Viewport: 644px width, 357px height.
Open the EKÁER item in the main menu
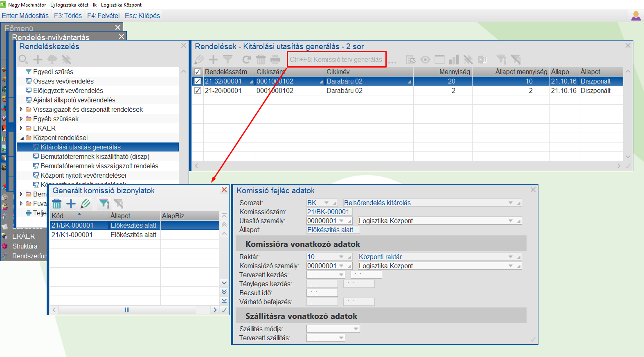24,236
